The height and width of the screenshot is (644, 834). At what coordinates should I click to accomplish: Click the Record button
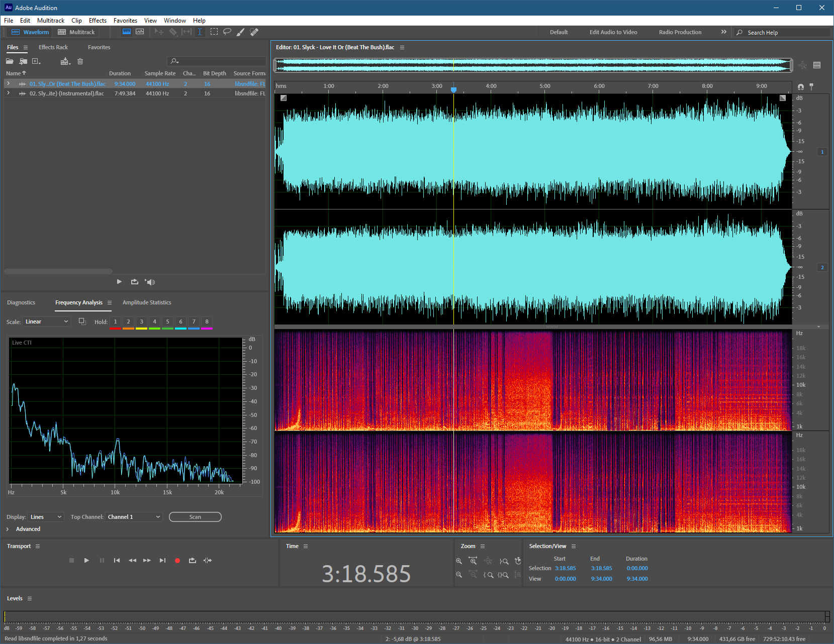(177, 560)
